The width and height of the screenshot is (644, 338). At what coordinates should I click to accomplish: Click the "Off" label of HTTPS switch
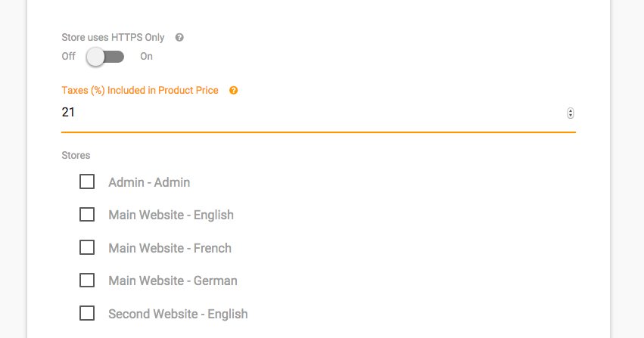(69, 57)
